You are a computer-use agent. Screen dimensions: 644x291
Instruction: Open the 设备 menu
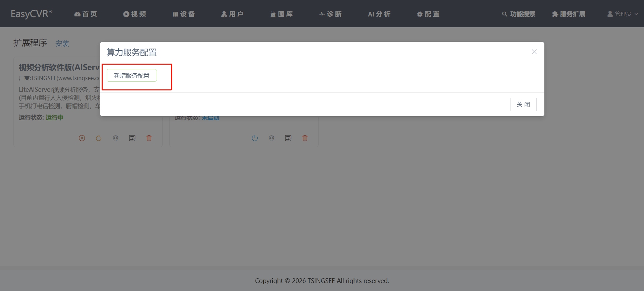(x=183, y=14)
